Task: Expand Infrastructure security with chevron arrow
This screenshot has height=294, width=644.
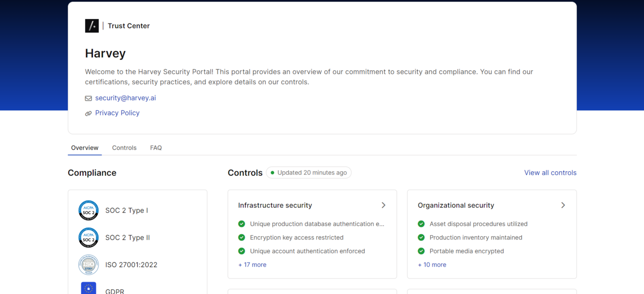Action: [383, 205]
